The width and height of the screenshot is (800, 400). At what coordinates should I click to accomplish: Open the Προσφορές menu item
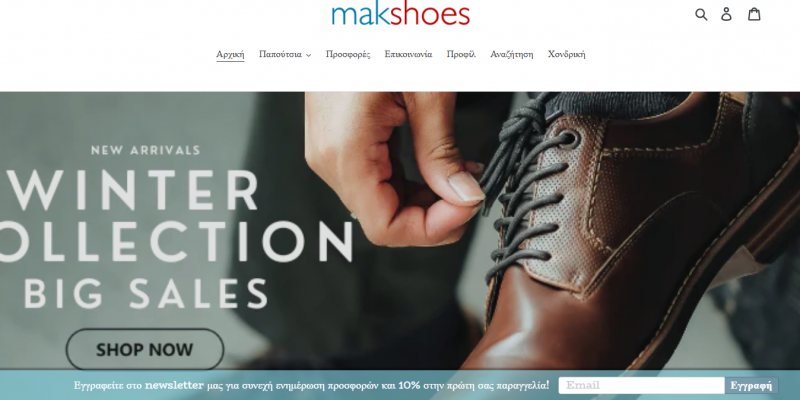(348, 54)
